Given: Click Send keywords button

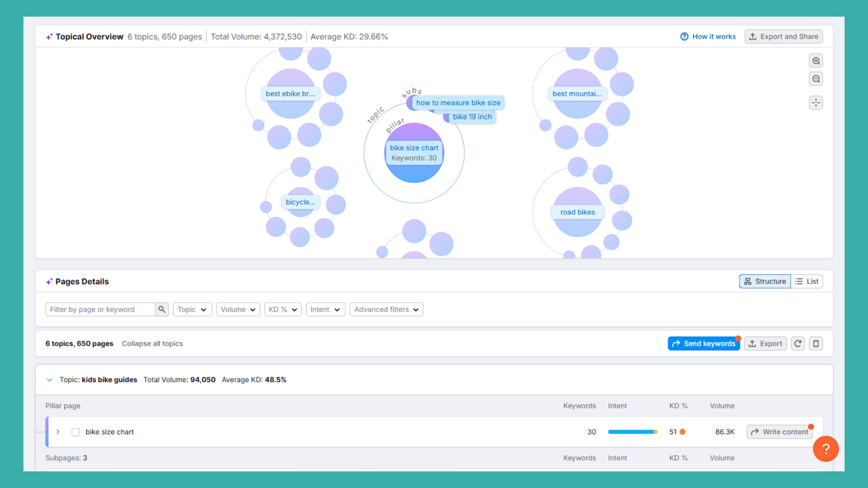Looking at the screenshot, I should pyautogui.click(x=704, y=343).
